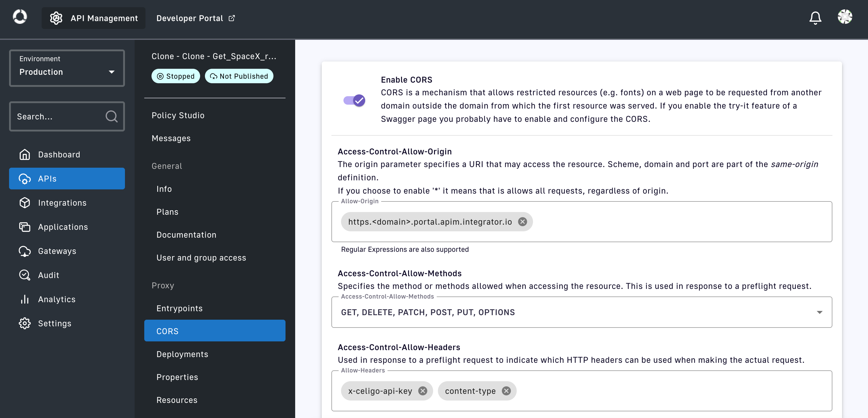Open Policy Studio
Image resolution: width=868 pixels, height=418 pixels.
[215, 115]
